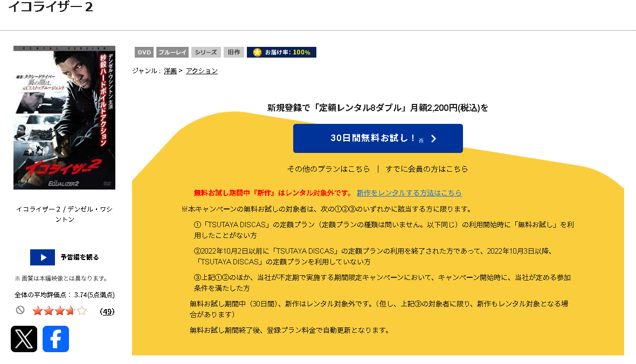Share on X (Twitter) icon
636x364 pixels.
click(24, 339)
